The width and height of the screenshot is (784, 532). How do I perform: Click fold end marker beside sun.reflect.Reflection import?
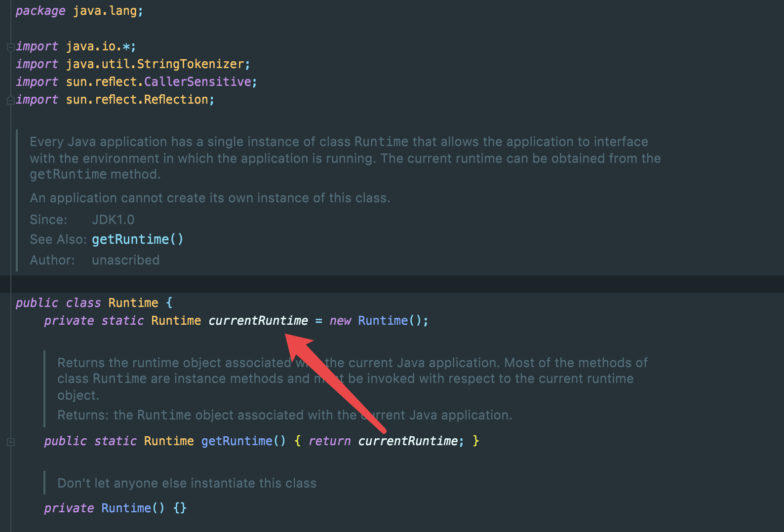[10, 100]
